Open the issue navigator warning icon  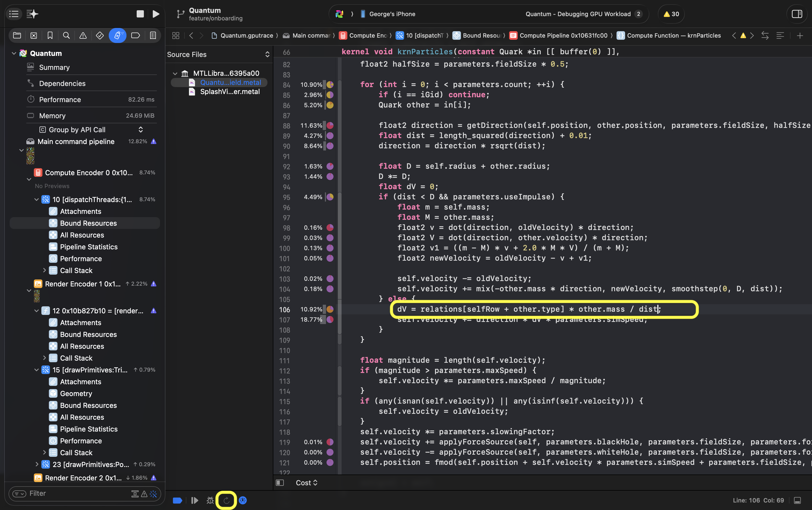pyautogui.click(x=83, y=35)
